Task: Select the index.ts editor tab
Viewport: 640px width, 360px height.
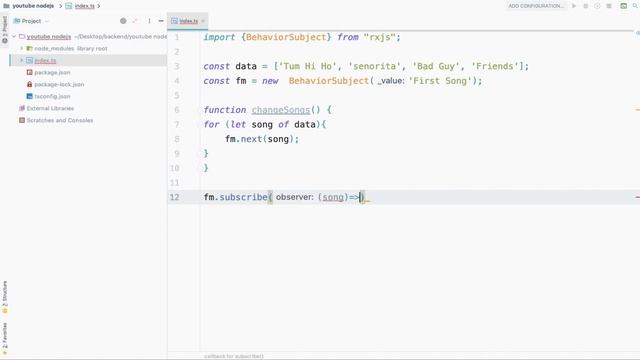Action: click(188, 21)
